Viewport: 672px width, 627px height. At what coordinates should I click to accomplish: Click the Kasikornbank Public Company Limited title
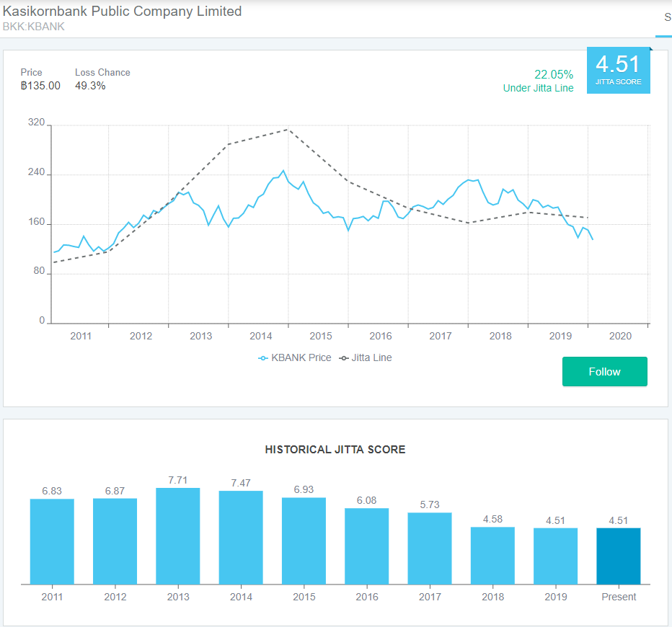point(122,11)
